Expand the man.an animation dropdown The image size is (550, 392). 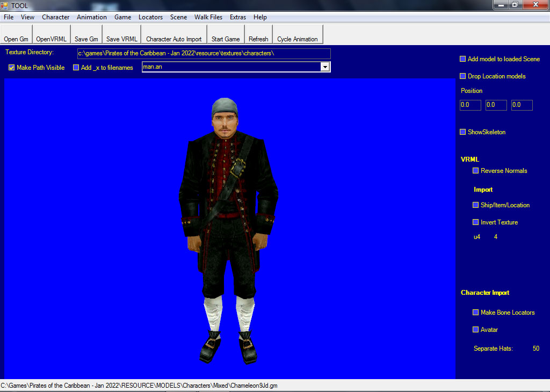(325, 67)
